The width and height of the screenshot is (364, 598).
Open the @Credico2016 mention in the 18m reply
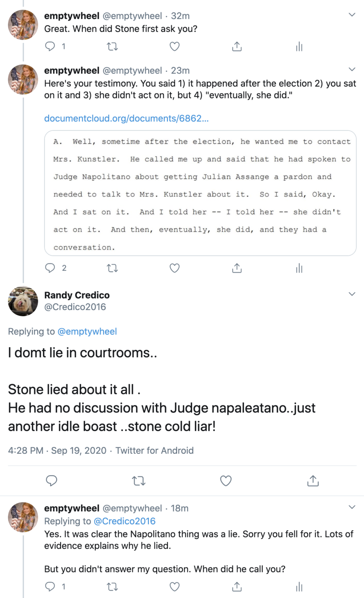click(x=124, y=521)
